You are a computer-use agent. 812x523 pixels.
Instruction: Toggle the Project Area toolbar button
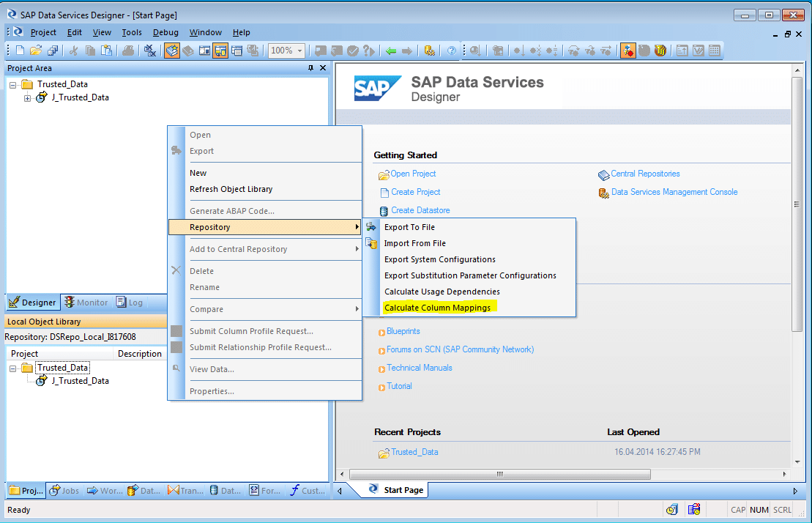point(220,51)
